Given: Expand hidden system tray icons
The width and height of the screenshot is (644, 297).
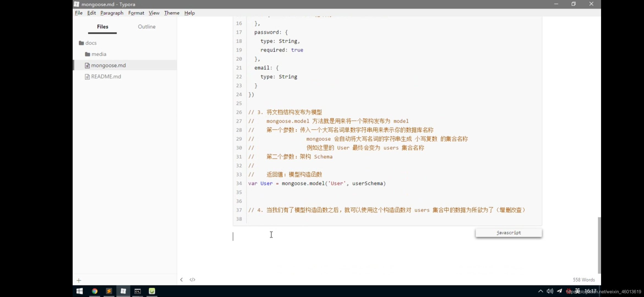Looking at the screenshot, I should 541,291.
